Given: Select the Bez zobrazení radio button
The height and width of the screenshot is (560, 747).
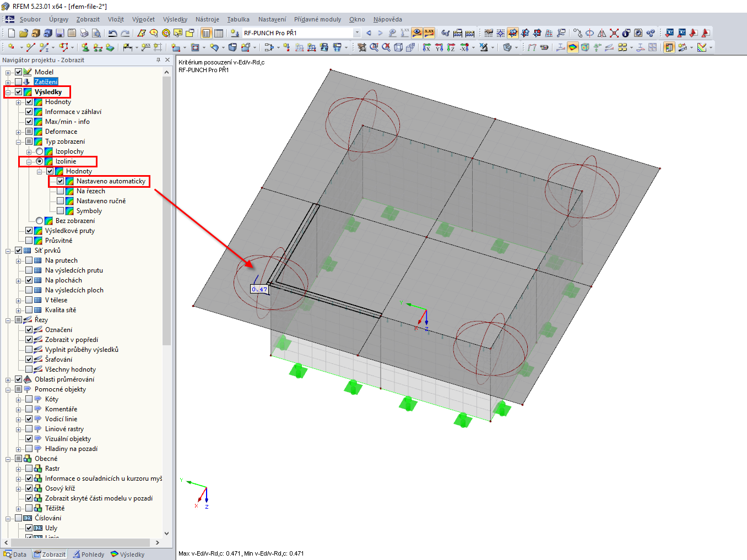Looking at the screenshot, I should pyautogui.click(x=40, y=221).
